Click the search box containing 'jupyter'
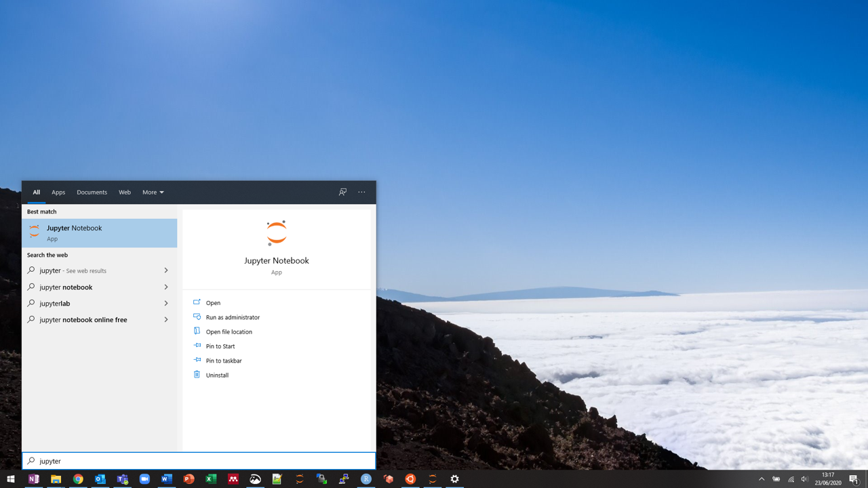This screenshot has height=488, width=868. [199, 461]
